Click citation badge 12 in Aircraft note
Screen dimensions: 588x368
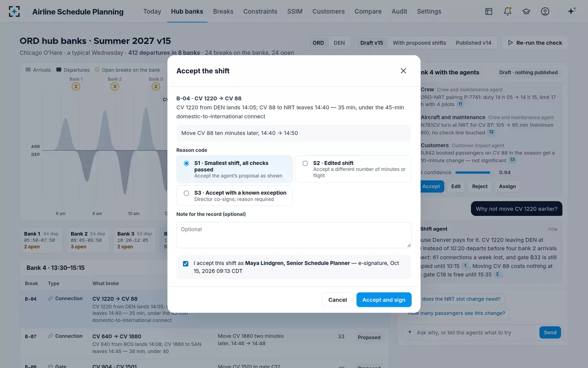pyautogui.click(x=491, y=132)
